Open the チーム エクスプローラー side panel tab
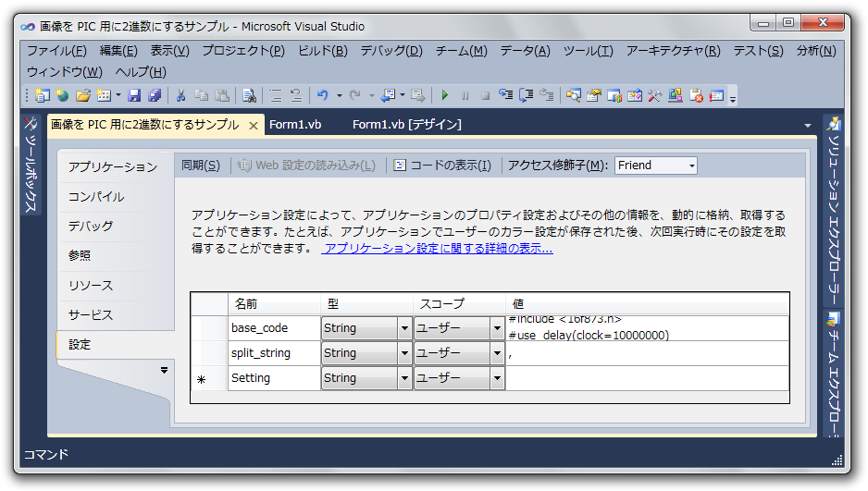 [833, 374]
